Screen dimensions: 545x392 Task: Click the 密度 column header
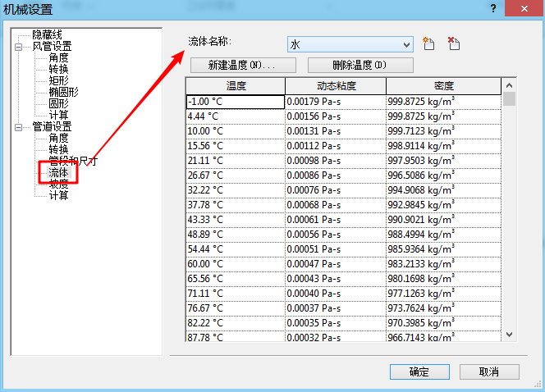pos(443,86)
